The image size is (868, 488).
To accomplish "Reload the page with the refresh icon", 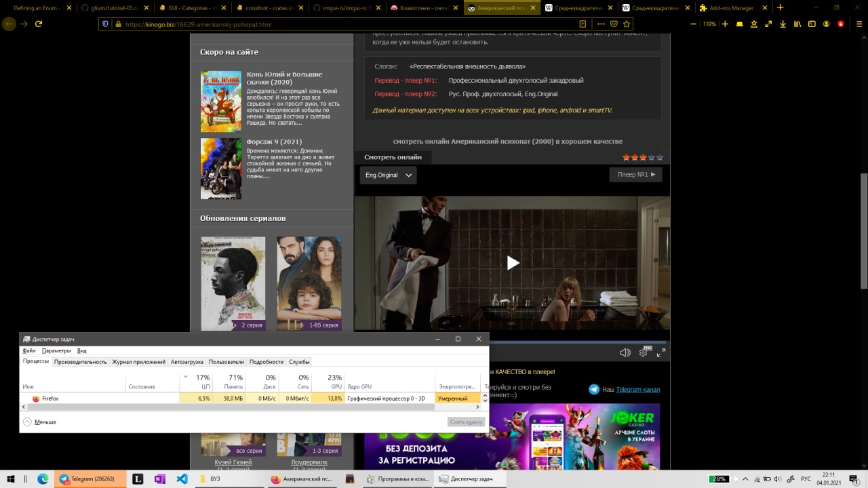I will 39,24.
